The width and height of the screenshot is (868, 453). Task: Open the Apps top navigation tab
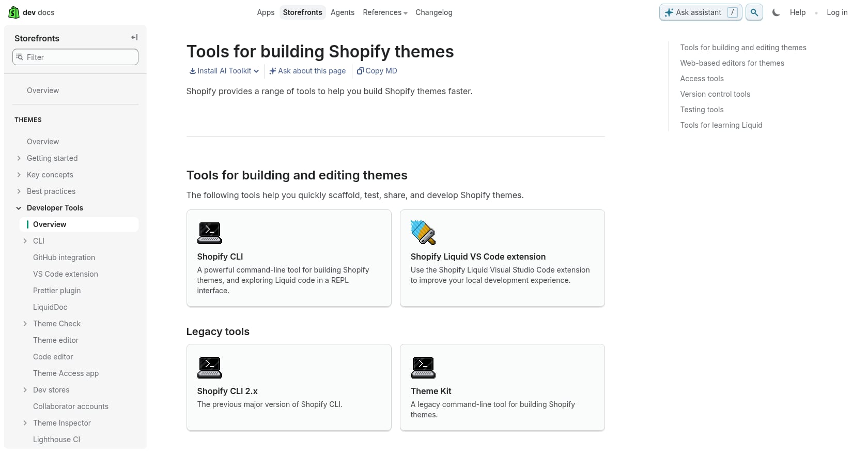266,12
